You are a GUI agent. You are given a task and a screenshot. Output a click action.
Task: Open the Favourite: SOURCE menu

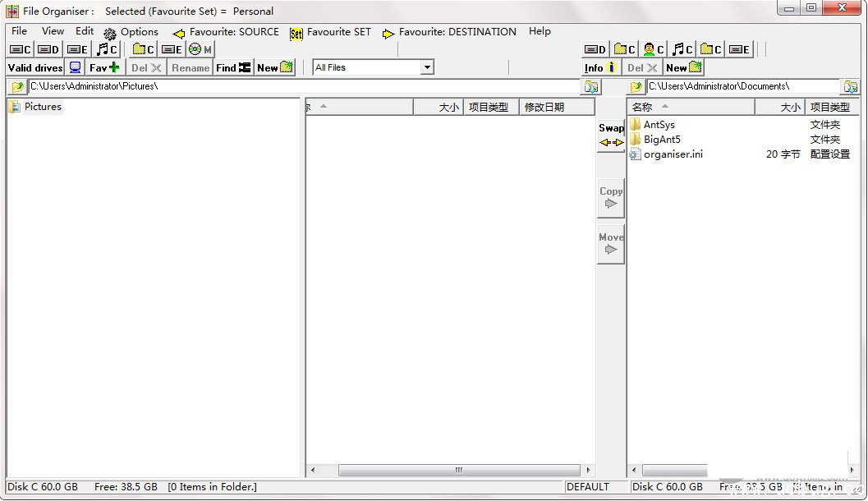click(226, 32)
